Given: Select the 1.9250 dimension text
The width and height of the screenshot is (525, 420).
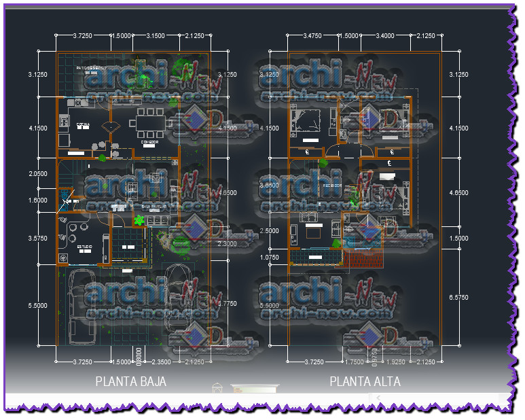Looking at the screenshot, I should pyautogui.click(x=396, y=362).
